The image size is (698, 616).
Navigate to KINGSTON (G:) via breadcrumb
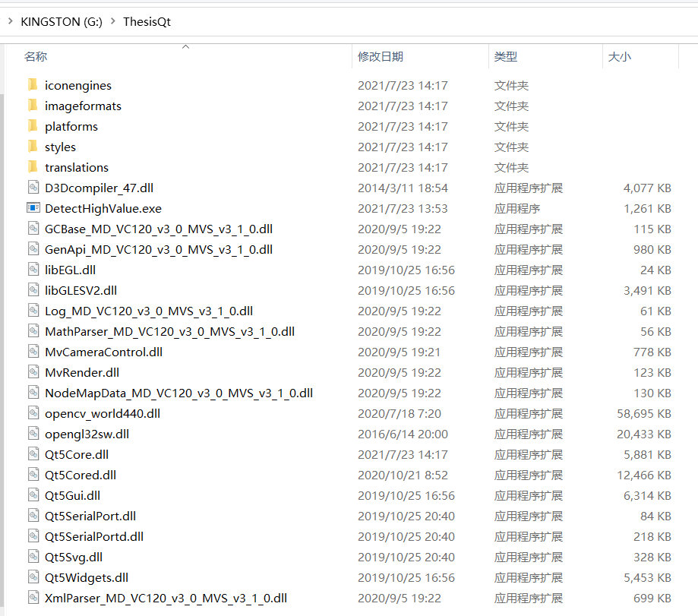tap(61, 22)
